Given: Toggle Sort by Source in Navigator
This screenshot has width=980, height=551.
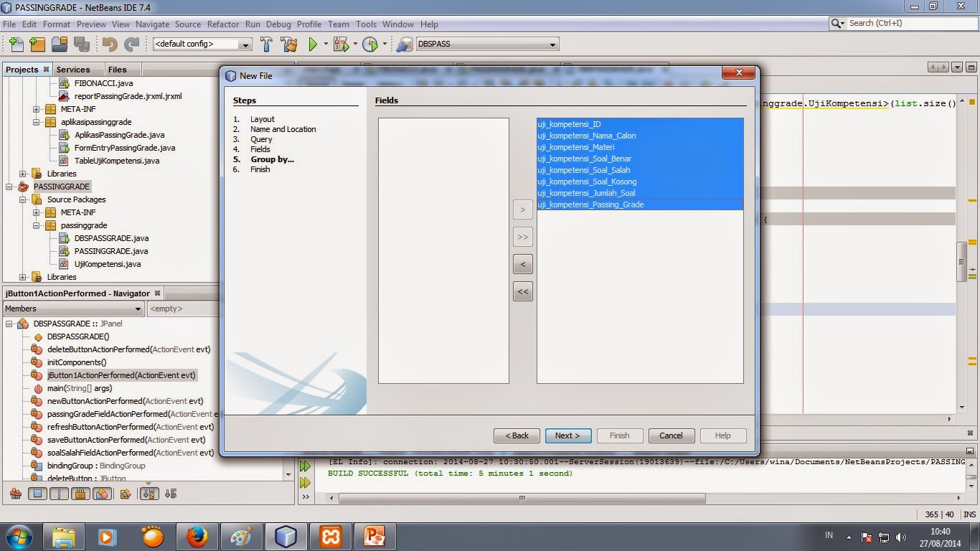Looking at the screenshot, I should 171,494.
